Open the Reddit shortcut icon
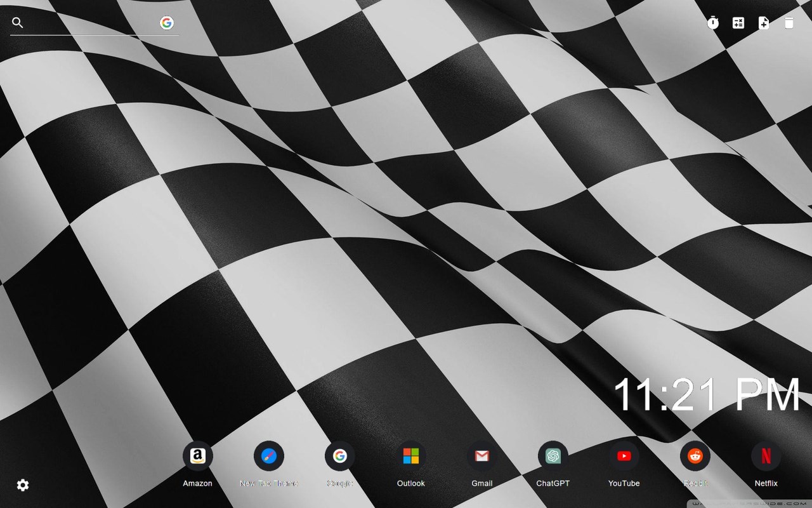 695,456
